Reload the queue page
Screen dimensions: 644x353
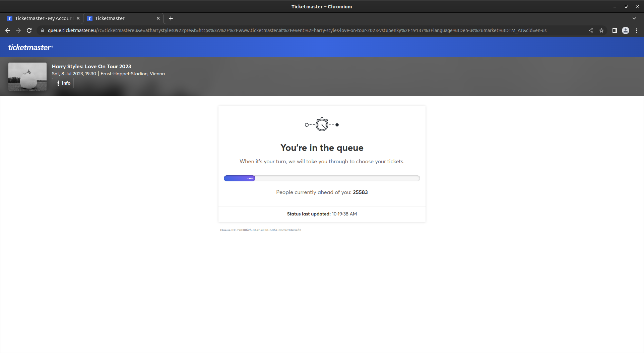29,30
